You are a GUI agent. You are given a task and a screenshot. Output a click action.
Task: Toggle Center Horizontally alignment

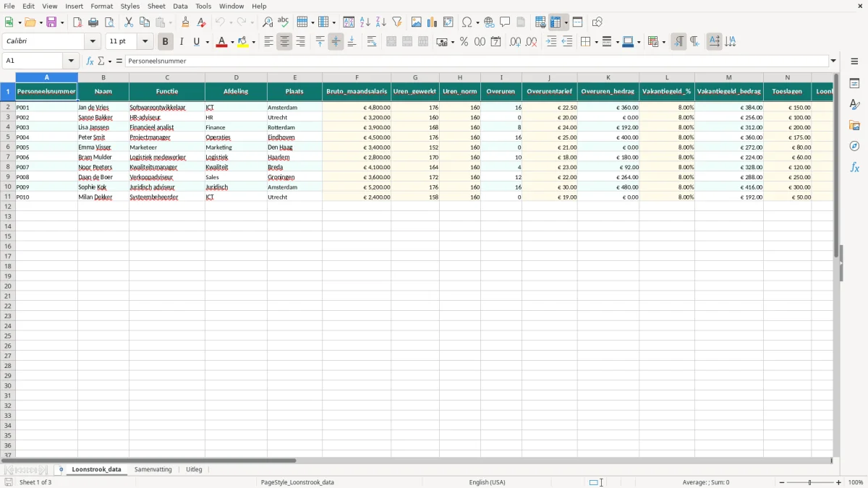(284, 42)
